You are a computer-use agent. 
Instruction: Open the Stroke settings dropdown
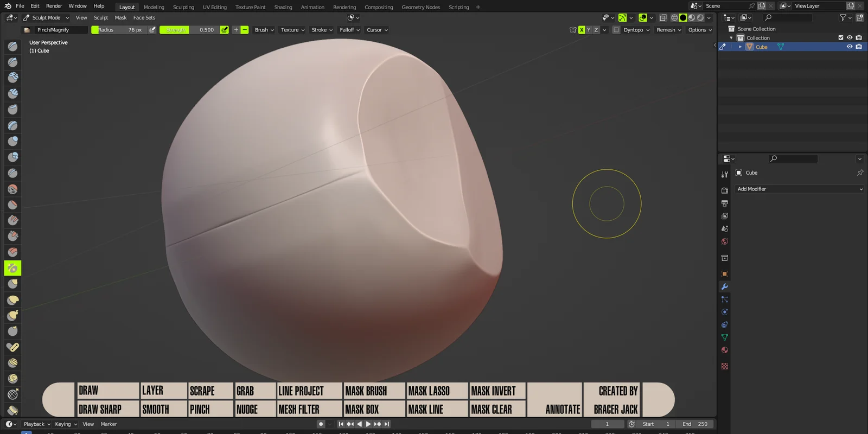tap(322, 30)
